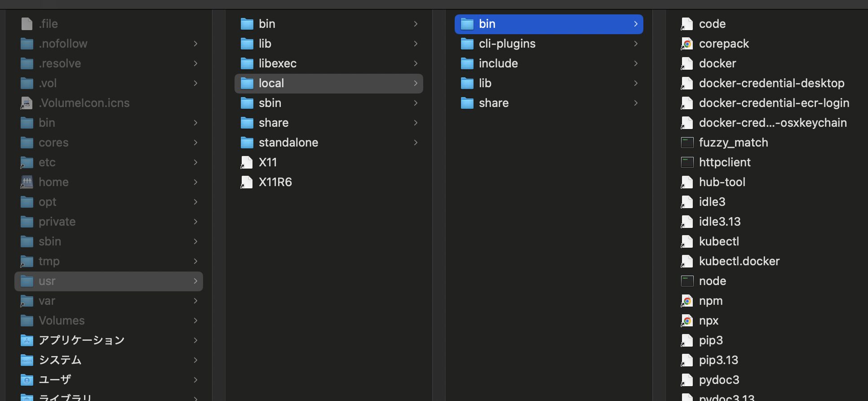868x401 pixels.
Task: Click the システム system folder icon
Action: point(27,360)
